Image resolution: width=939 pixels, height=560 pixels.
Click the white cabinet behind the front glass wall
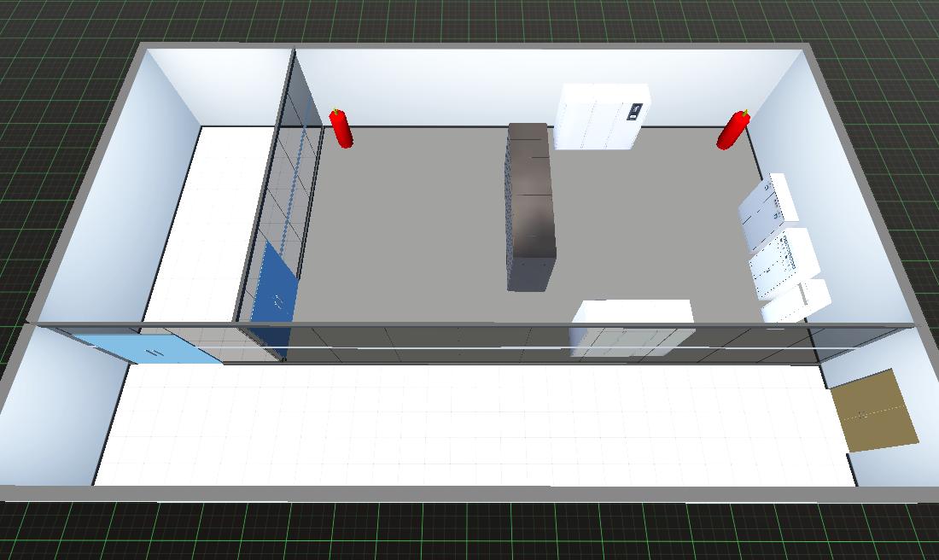coord(632,327)
